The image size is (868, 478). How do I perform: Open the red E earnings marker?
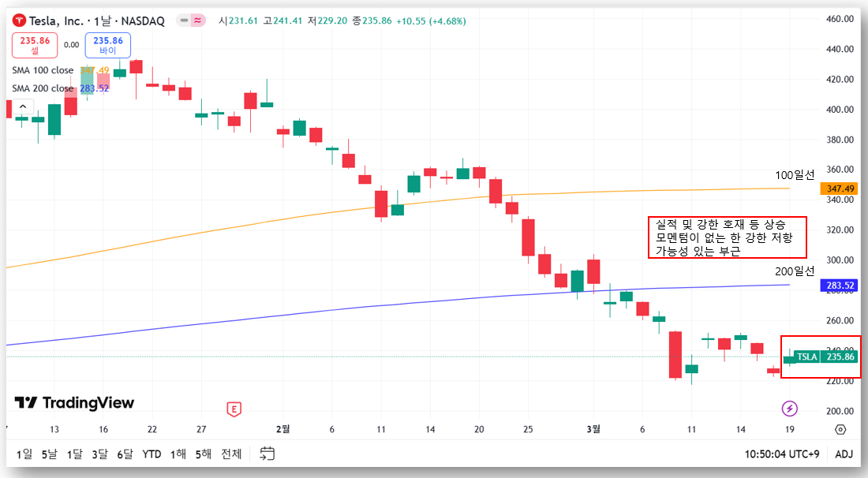click(x=234, y=409)
